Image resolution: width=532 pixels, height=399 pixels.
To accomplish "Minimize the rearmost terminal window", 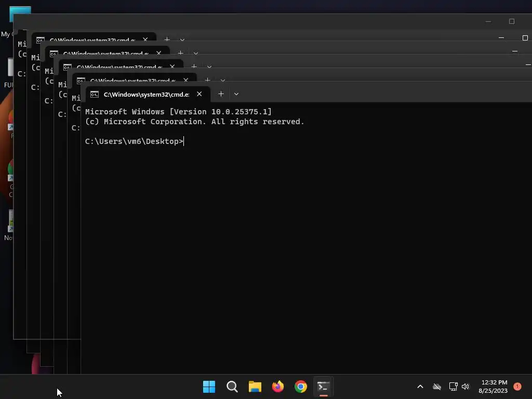I will 488,21.
